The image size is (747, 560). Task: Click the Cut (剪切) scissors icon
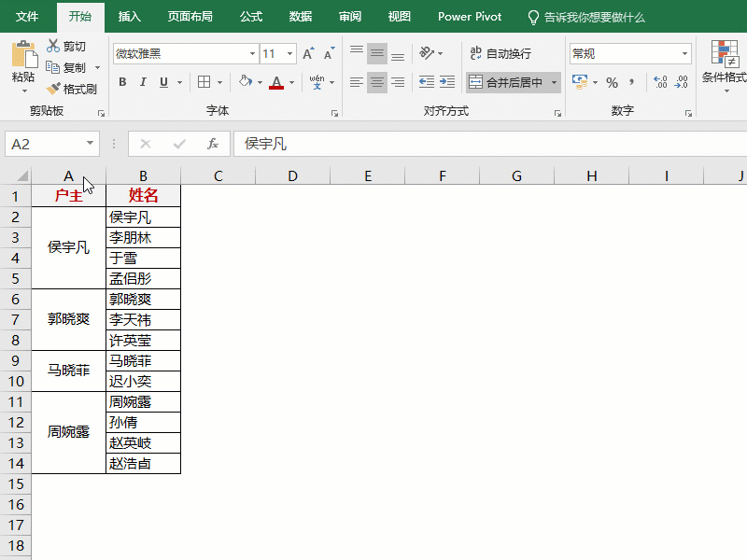[53, 46]
